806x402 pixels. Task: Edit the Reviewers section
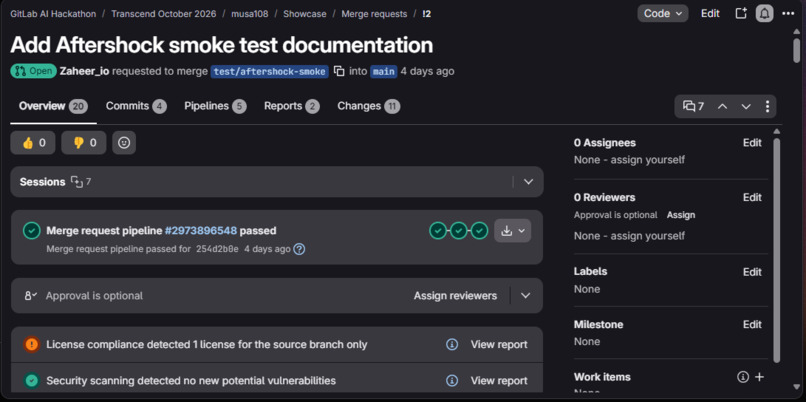(752, 197)
